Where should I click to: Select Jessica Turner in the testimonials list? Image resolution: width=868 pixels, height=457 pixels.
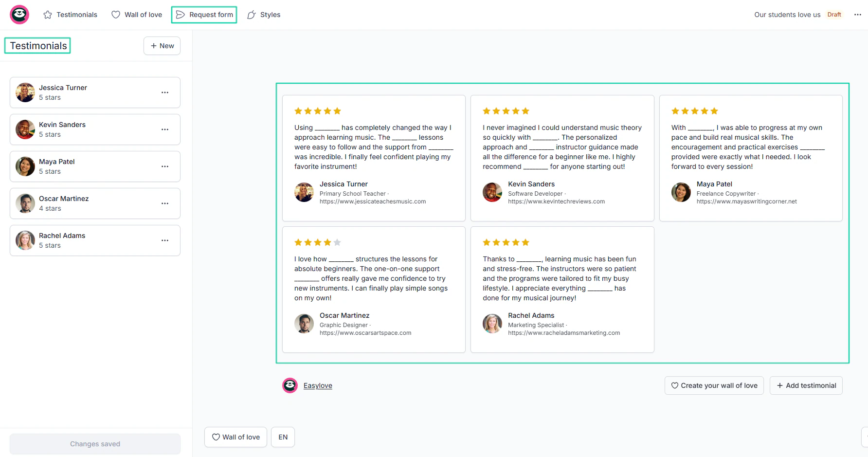click(95, 92)
